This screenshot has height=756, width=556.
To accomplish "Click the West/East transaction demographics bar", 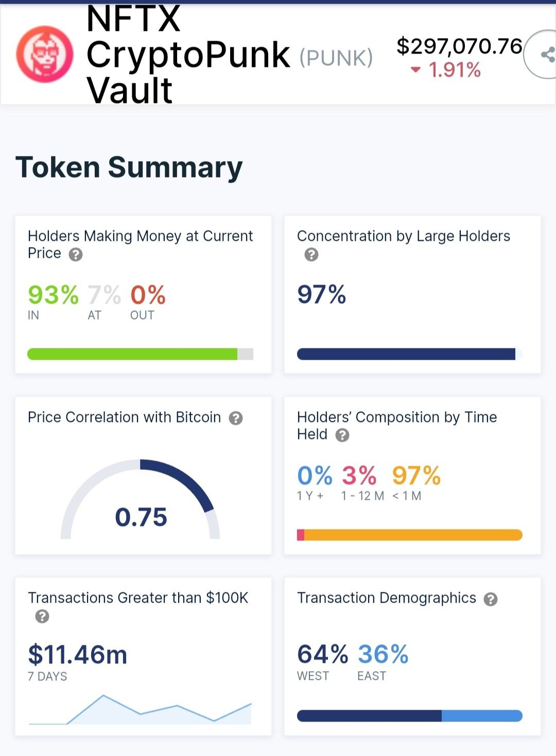I will [x=410, y=716].
